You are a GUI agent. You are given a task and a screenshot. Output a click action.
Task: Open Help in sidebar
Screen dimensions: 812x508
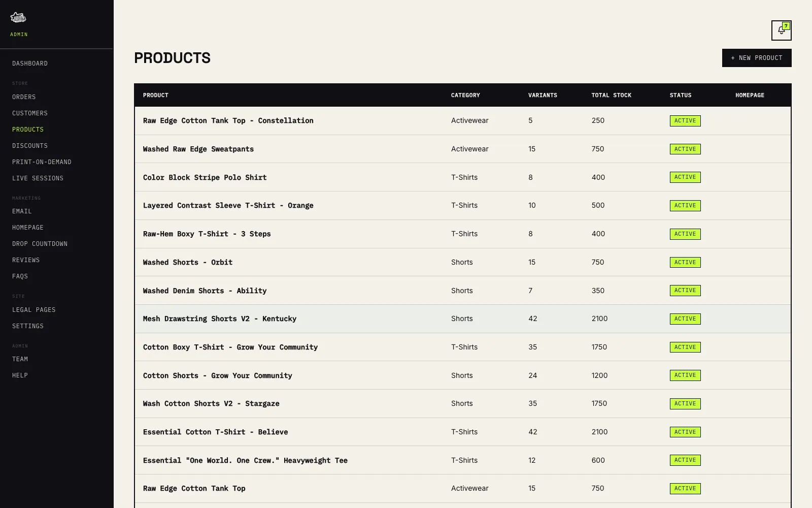tap(20, 375)
